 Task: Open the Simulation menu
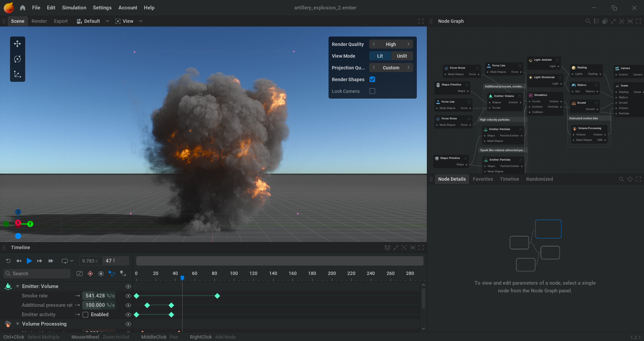(74, 8)
